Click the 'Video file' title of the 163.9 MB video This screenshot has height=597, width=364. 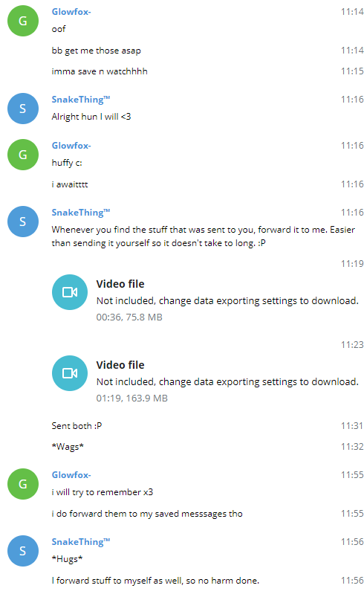[x=120, y=365]
